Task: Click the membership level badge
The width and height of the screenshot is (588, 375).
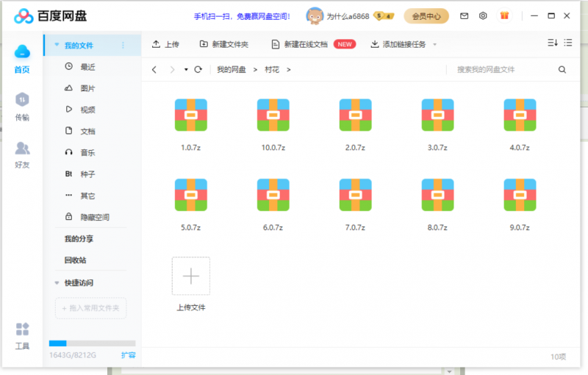Action: click(384, 16)
